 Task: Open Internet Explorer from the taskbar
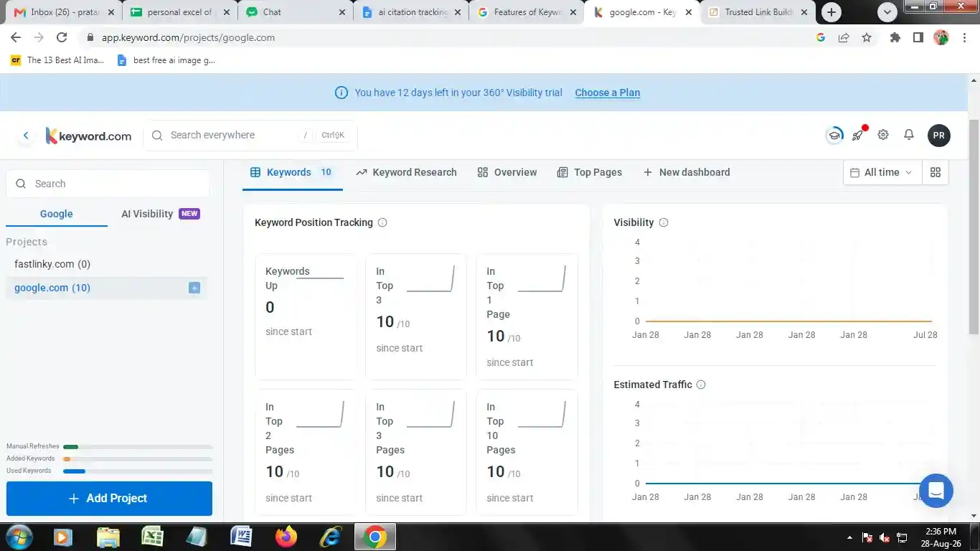click(x=330, y=537)
